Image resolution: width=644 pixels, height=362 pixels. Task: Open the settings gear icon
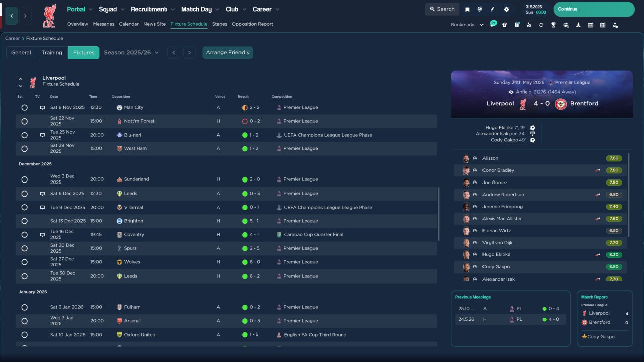tap(506, 9)
